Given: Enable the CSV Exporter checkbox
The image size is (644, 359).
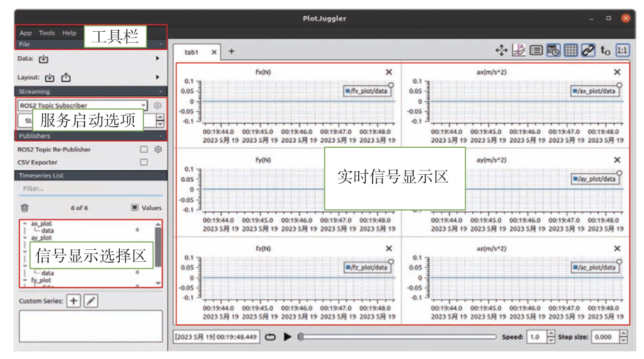Looking at the screenshot, I should [x=143, y=163].
